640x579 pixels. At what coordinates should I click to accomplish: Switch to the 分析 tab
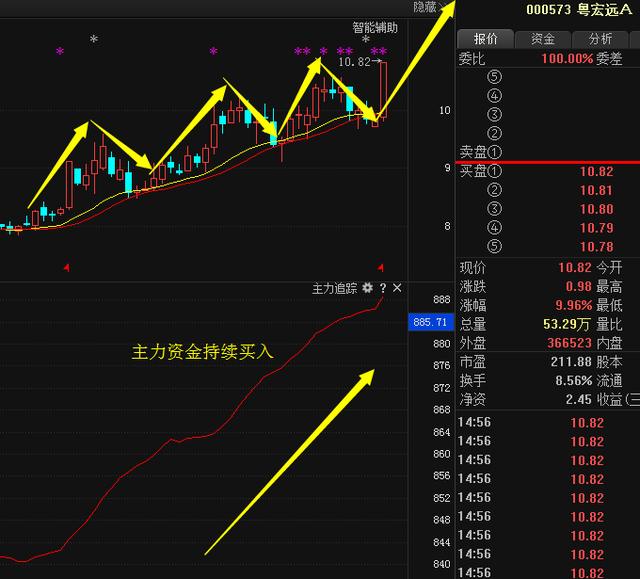[x=600, y=39]
